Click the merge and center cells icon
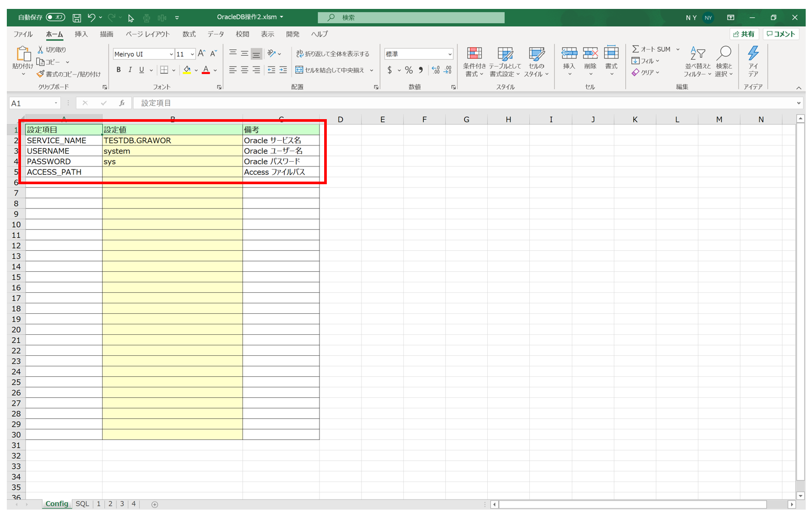 pyautogui.click(x=299, y=70)
